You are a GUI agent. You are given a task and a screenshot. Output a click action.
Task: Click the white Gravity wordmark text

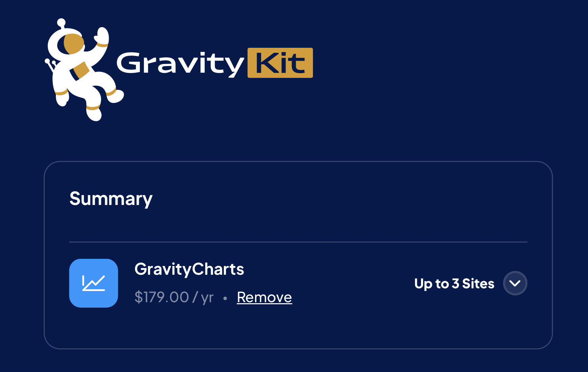180,63
